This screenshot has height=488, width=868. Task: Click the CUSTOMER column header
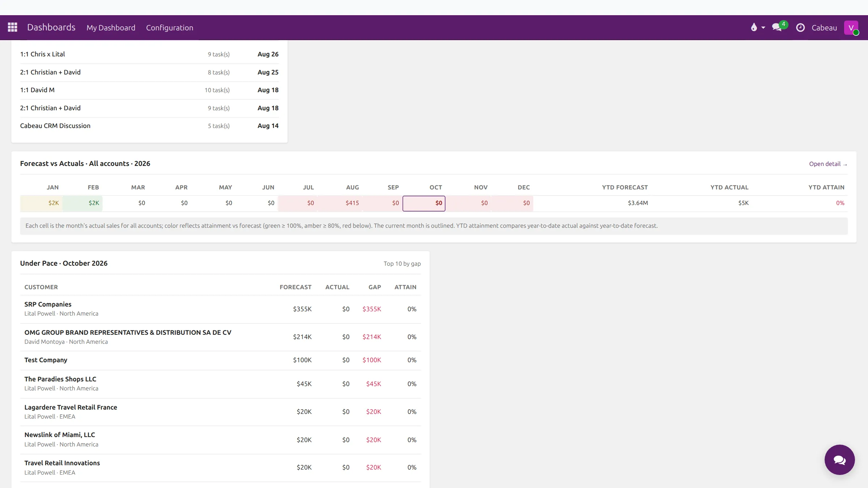click(41, 287)
